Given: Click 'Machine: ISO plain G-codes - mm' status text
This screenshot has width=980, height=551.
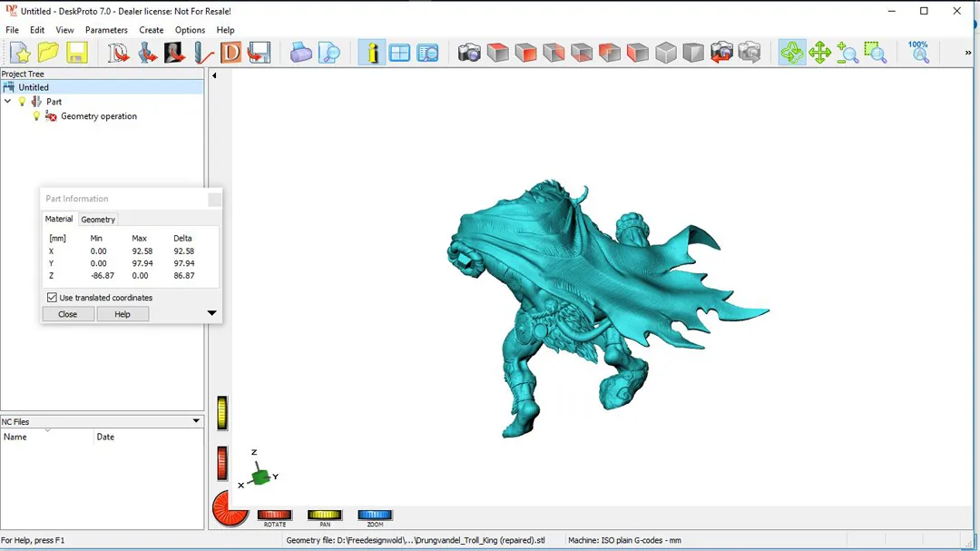Looking at the screenshot, I should point(624,540).
